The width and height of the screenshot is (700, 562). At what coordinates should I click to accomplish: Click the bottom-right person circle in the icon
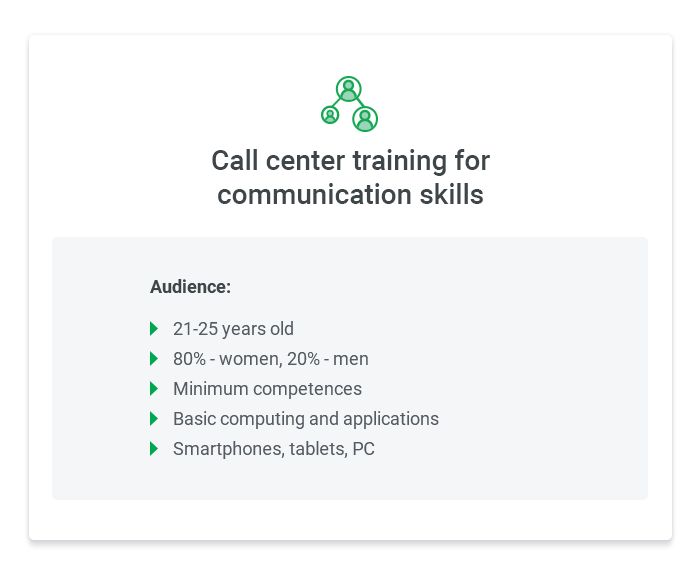[365, 119]
